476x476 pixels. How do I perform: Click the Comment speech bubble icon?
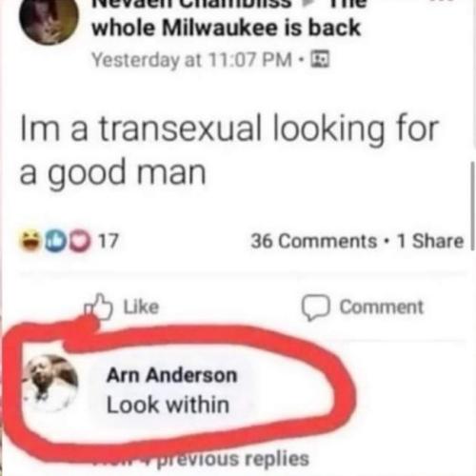(x=316, y=307)
